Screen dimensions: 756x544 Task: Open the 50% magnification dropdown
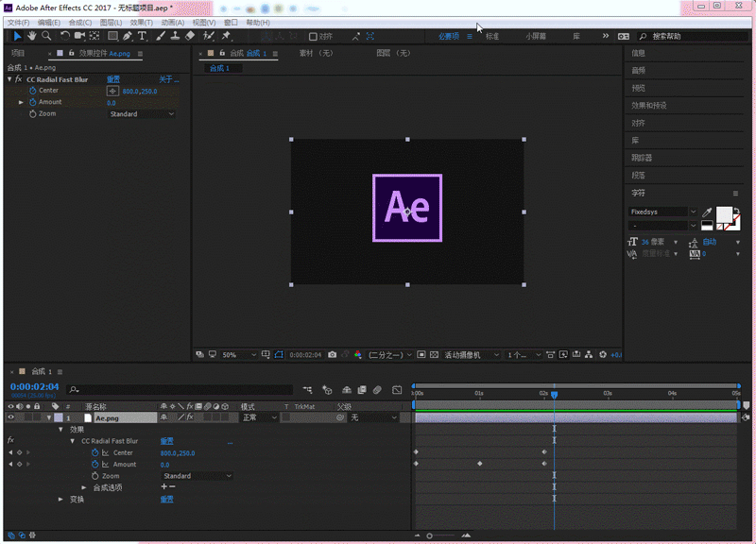[x=239, y=355]
